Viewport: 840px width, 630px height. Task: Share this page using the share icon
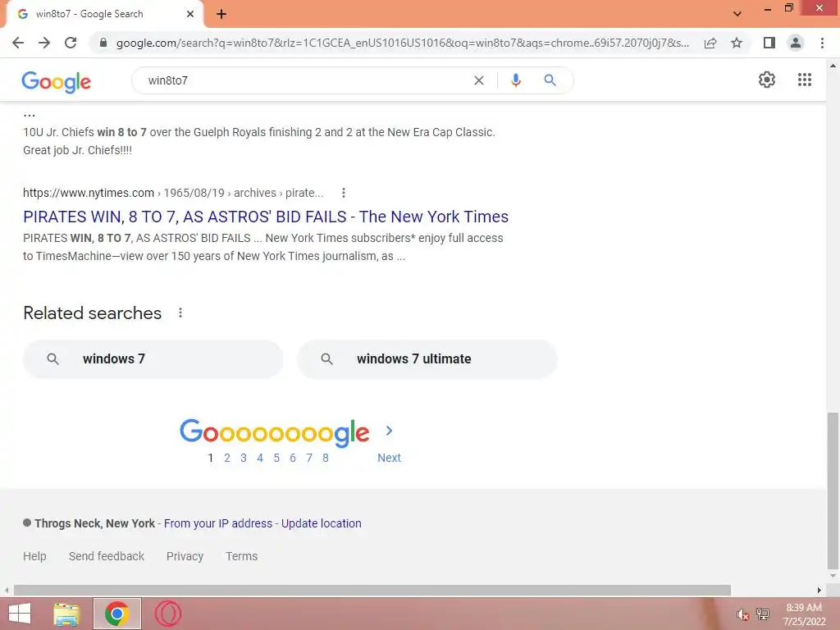pos(710,43)
